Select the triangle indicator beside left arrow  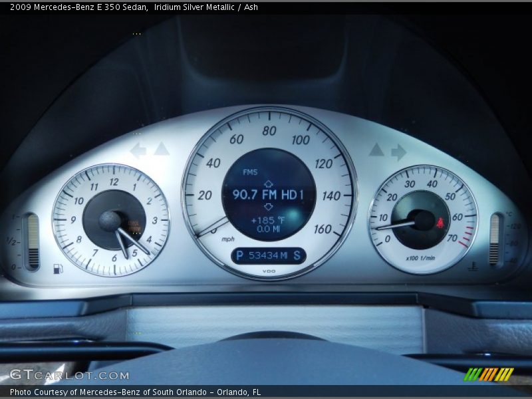162,149
